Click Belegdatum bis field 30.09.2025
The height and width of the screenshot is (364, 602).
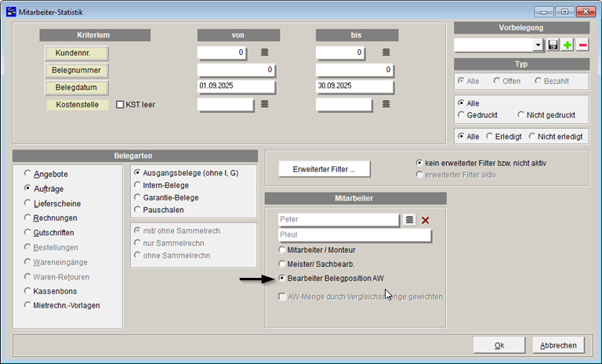pyautogui.click(x=355, y=86)
